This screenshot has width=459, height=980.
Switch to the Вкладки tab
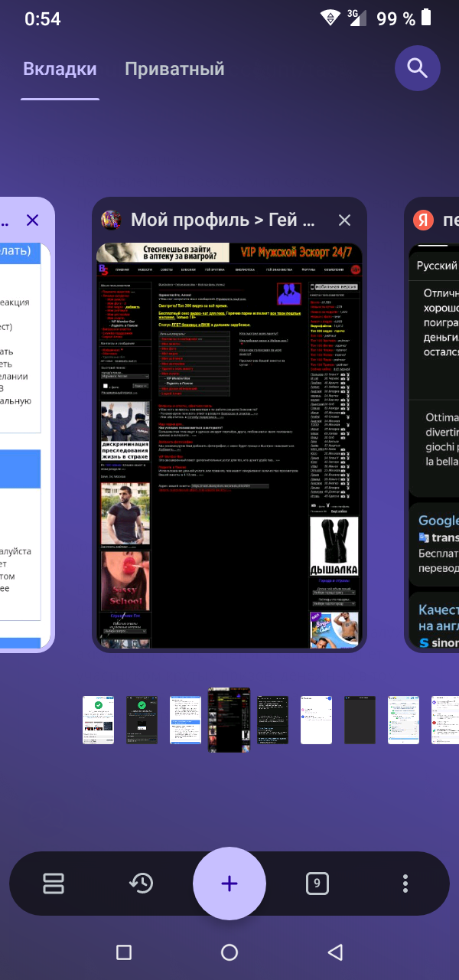[x=60, y=69]
